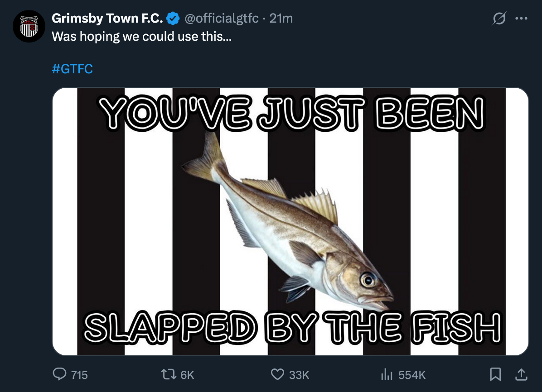Click the reply speech bubble icon
This screenshot has height=392, width=542.
pos(60,374)
